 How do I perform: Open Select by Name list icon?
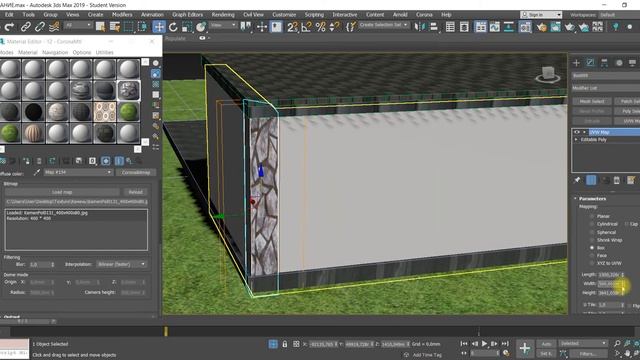click(x=115, y=27)
